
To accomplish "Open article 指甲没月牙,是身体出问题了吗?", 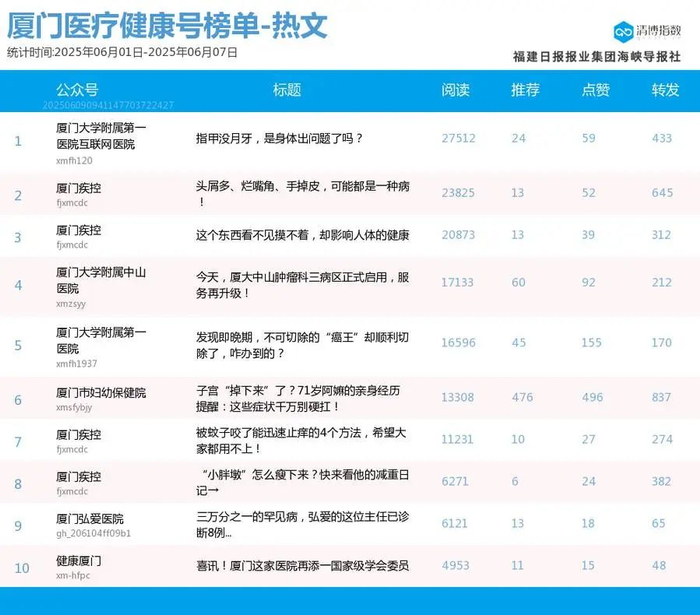I will pyautogui.click(x=279, y=138).
